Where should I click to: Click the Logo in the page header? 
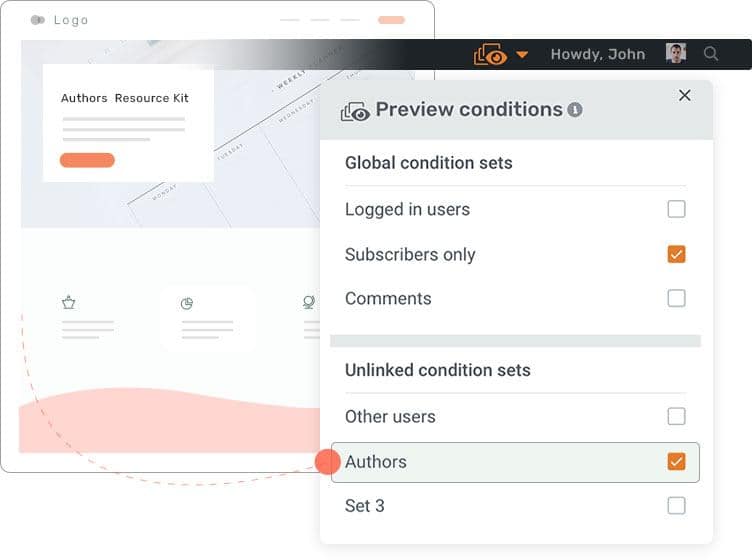tap(60, 20)
